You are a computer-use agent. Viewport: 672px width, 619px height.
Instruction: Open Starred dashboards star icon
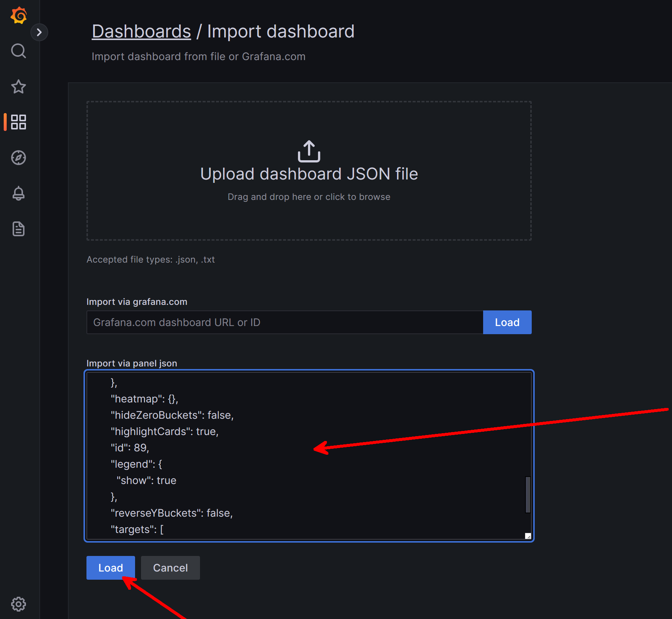coord(19,87)
